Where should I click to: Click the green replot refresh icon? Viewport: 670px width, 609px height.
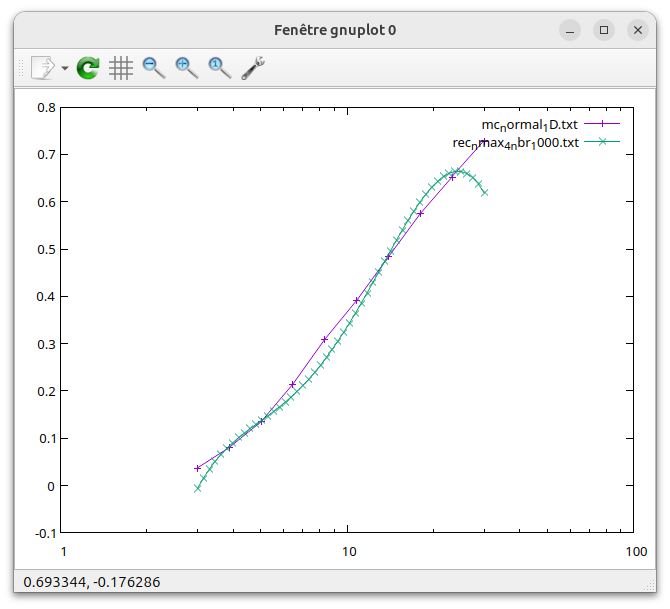click(88, 68)
